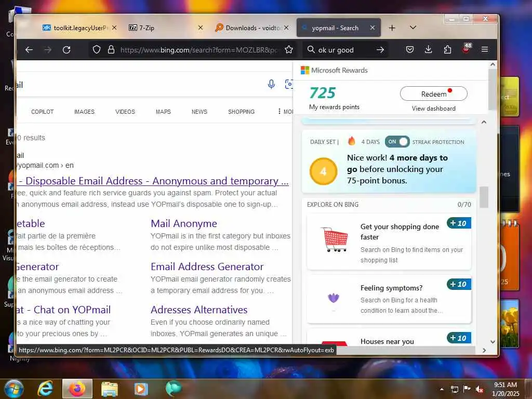Close the yopmail - Search tab
This screenshot has width=532, height=399.
point(372,28)
